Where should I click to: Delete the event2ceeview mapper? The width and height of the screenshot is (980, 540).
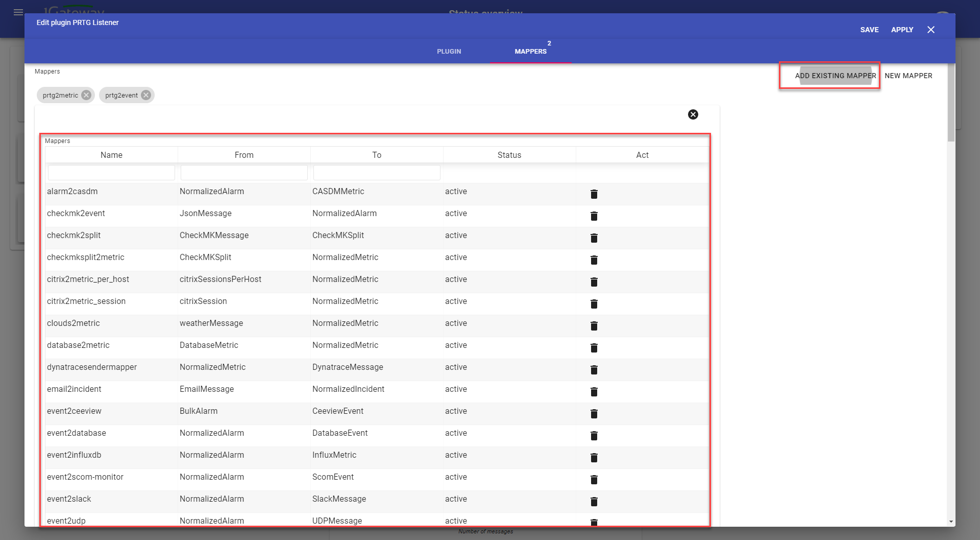[594, 414]
